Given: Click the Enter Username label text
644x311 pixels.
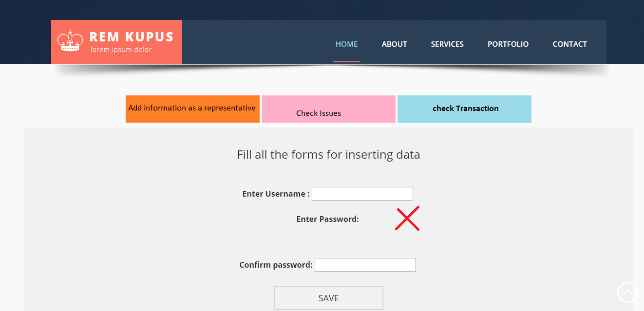Looking at the screenshot, I should click(276, 194).
